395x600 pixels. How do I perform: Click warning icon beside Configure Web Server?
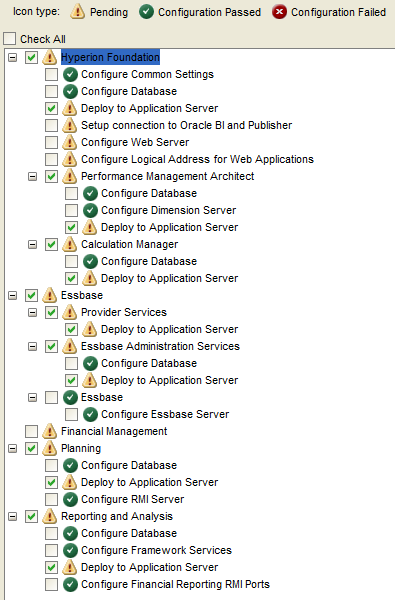(x=70, y=142)
